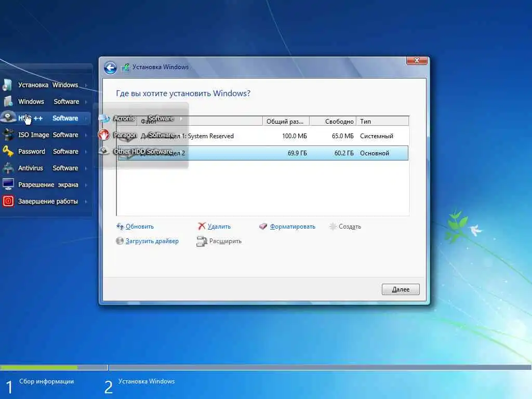
Task: Expand the arrow beside ISO Image Software
Action: click(x=86, y=135)
